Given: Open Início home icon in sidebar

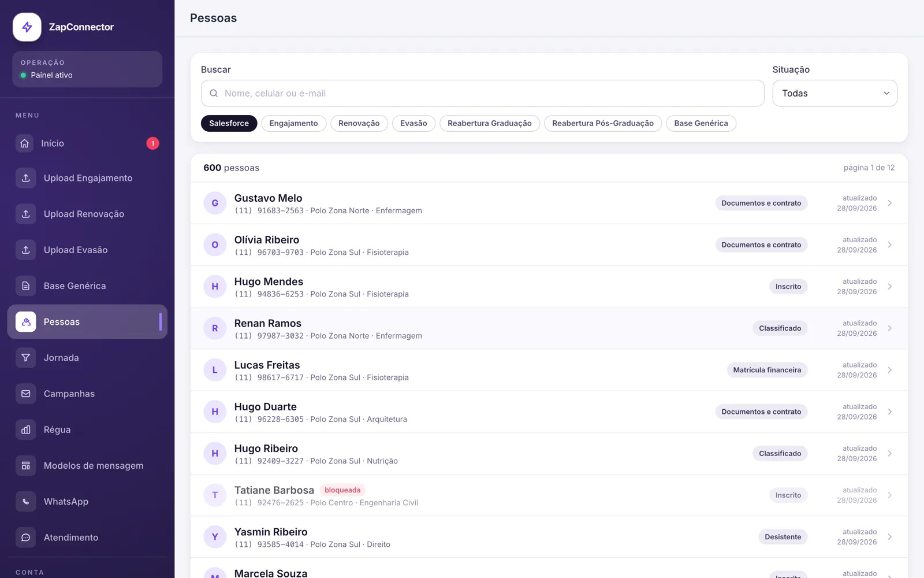Looking at the screenshot, I should click(25, 143).
